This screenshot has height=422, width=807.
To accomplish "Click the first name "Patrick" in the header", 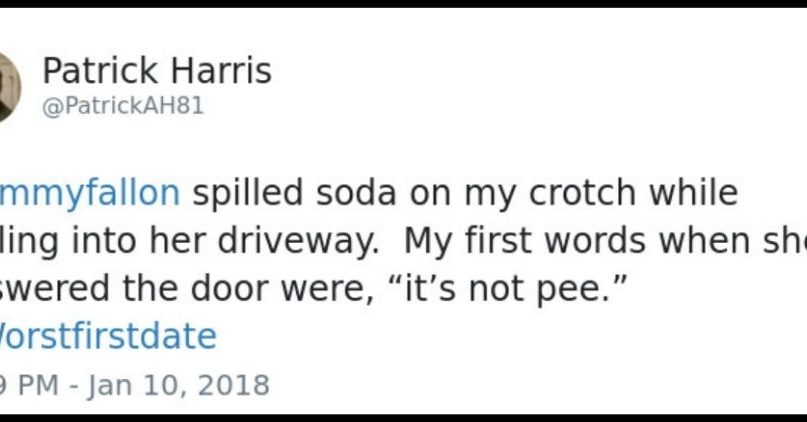I will 100,71.
